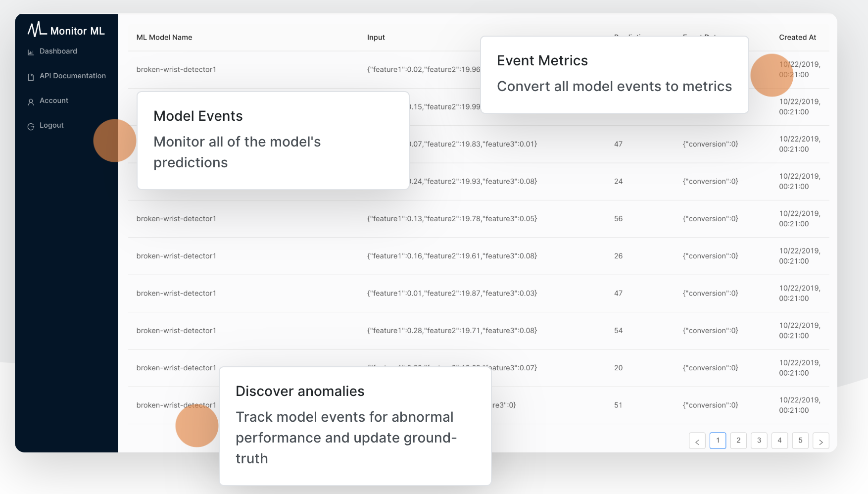Click the Created At column header
868x494 pixels.
pyautogui.click(x=797, y=37)
